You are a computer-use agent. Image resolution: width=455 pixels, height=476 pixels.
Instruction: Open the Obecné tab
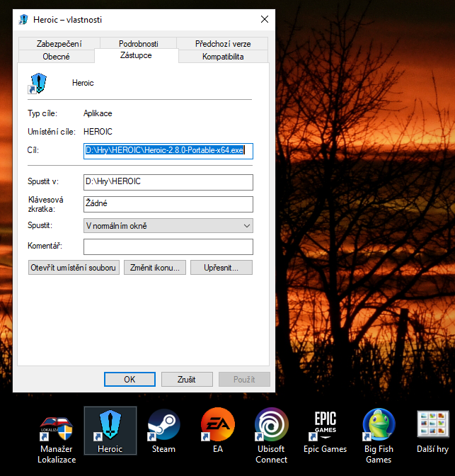click(x=57, y=57)
